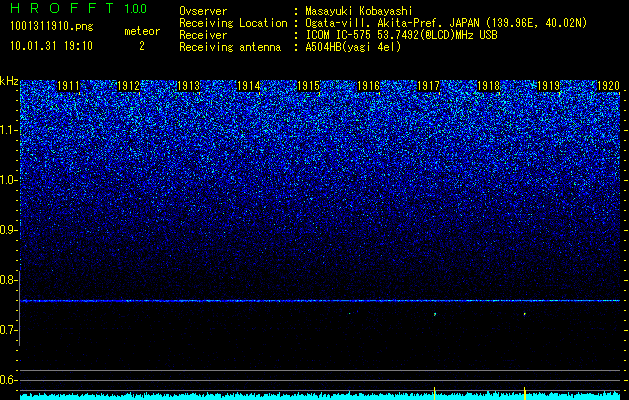Click the 0.8 kHz axis label
This screenshot has width=629, height=400.
[x=9, y=280]
